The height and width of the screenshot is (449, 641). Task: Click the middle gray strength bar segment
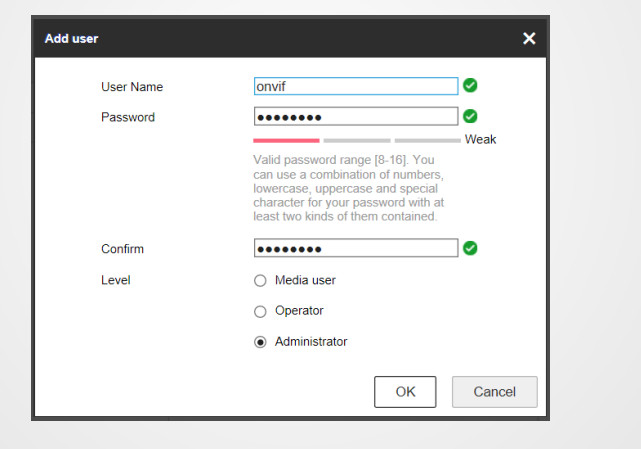pyautogui.click(x=357, y=140)
